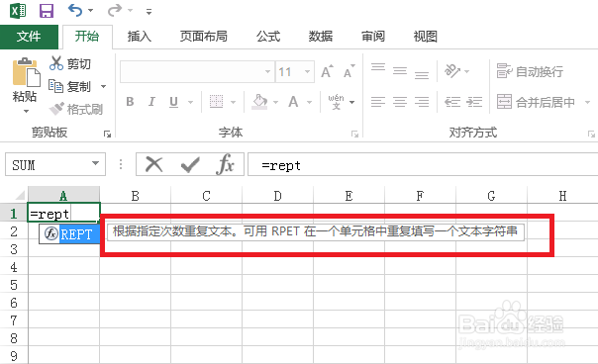Select row 5 header
This screenshot has width=598, height=364.
[x=14, y=285]
